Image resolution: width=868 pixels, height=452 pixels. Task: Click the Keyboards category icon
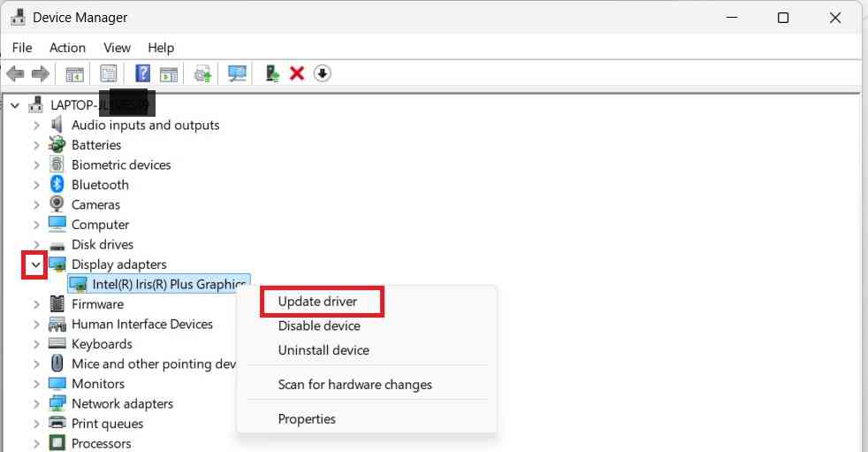coord(57,343)
